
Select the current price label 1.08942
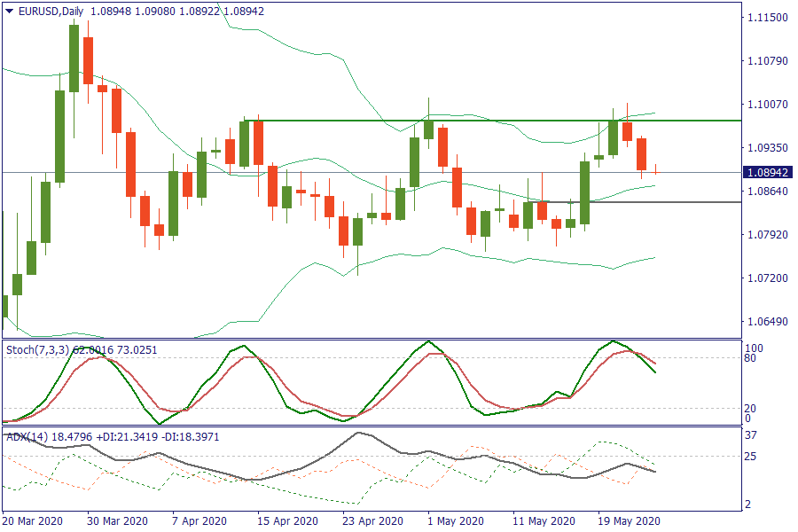[768, 173]
